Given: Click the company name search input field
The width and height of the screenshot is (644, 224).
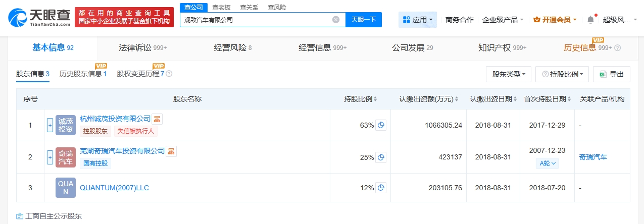Looking at the screenshot, I should pos(255,20).
